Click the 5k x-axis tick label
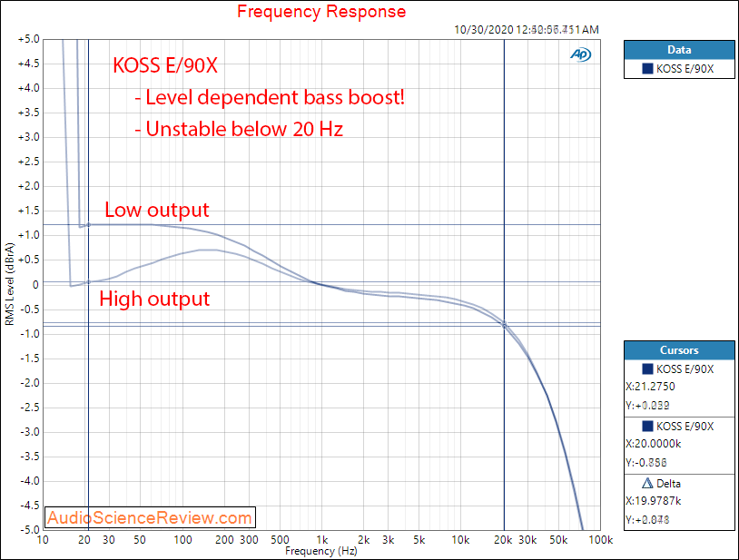Viewport: 739px width, 560px height. [x=419, y=540]
